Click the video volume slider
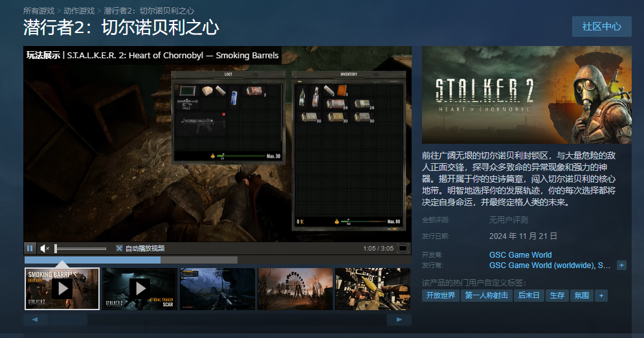The width and height of the screenshot is (644, 338). point(80,248)
